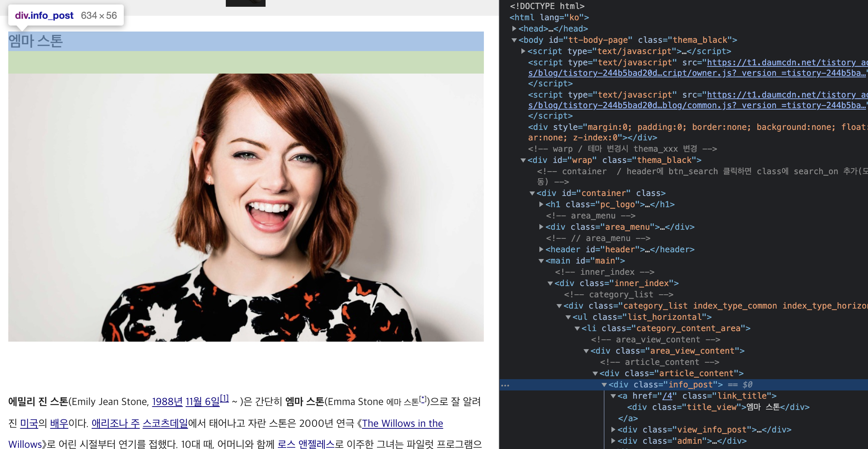Open owner.js script source link
The height and width of the screenshot is (449, 868).
tap(698, 68)
